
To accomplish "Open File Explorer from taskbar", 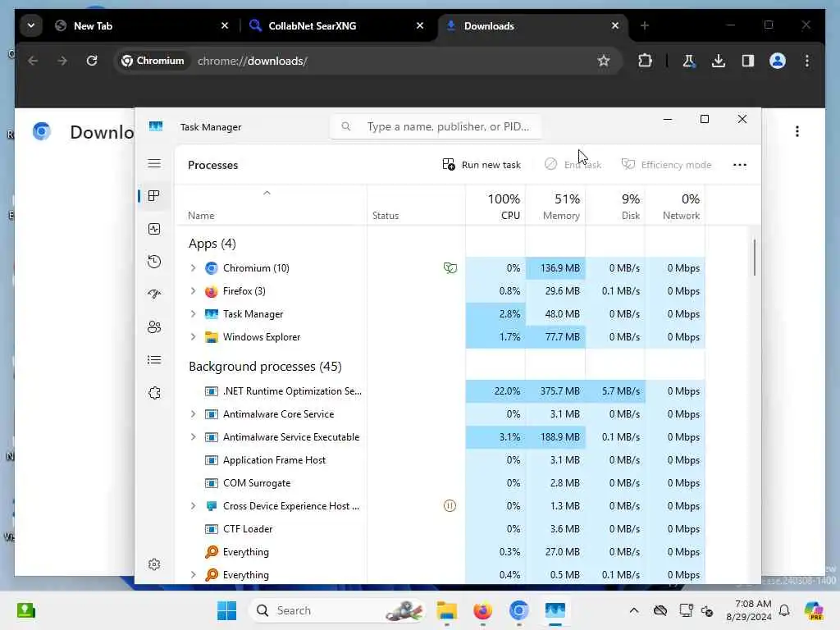I will pyautogui.click(x=447, y=610).
